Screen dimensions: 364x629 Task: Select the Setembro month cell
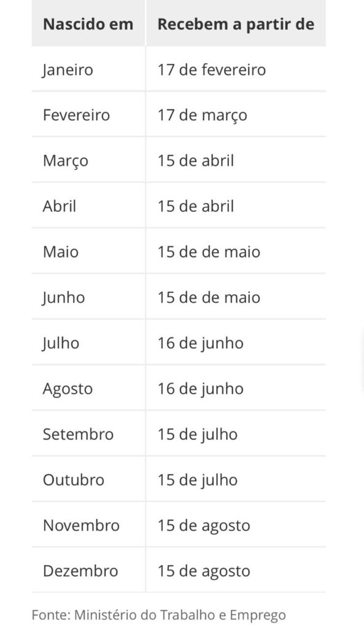[x=88, y=434]
